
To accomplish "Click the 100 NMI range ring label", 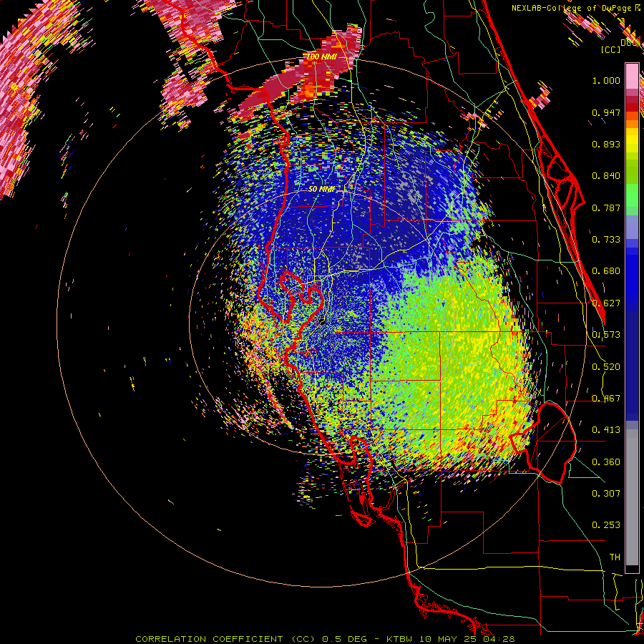I will pyautogui.click(x=321, y=57).
